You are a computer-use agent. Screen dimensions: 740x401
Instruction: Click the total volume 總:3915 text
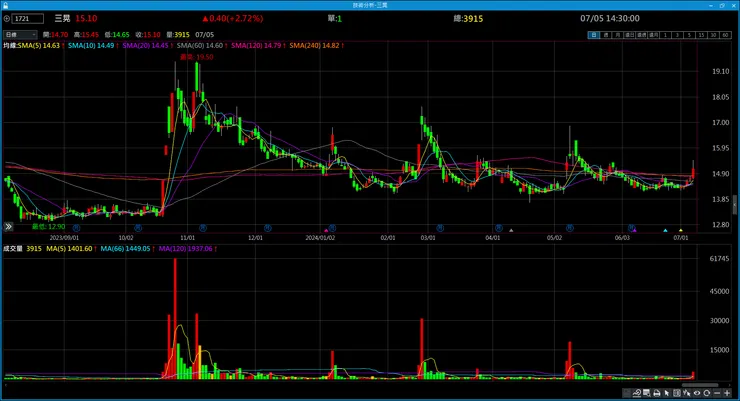pyautogui.click(x=468, y=18)
